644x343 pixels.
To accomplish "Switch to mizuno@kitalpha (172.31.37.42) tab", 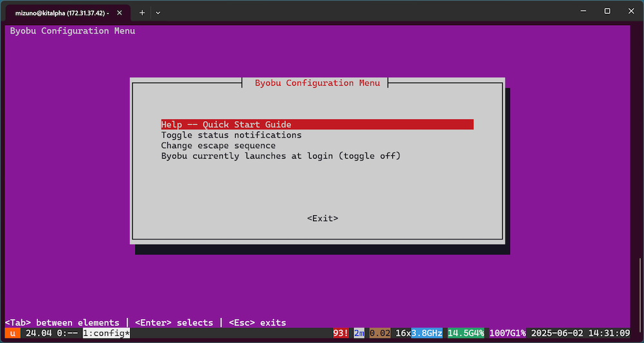I will point(62,13).
